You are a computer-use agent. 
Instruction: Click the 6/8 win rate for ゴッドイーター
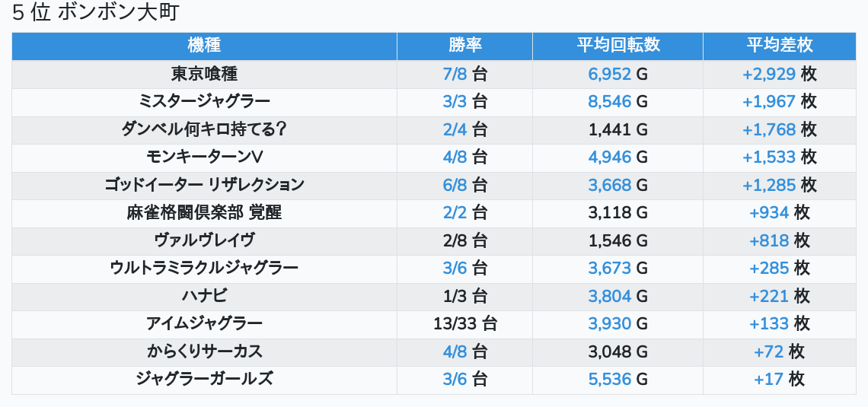pyautogui.click(x=455, y=186)
